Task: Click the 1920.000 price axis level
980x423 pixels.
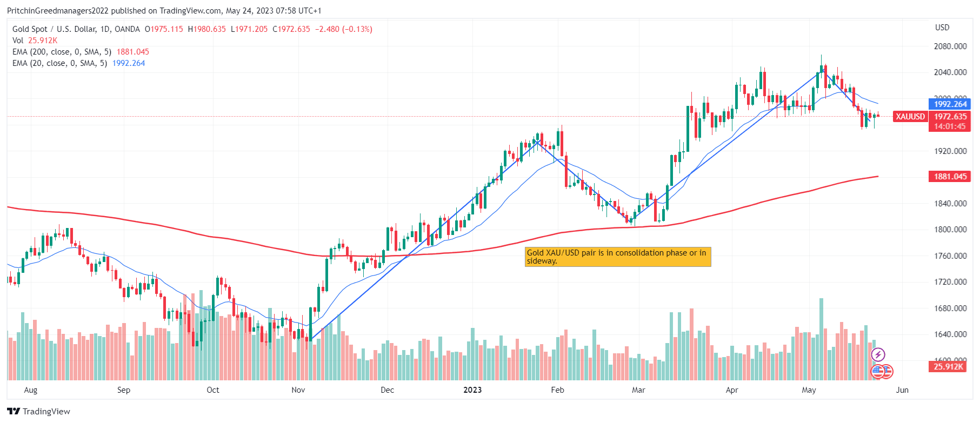Action: 950,151
